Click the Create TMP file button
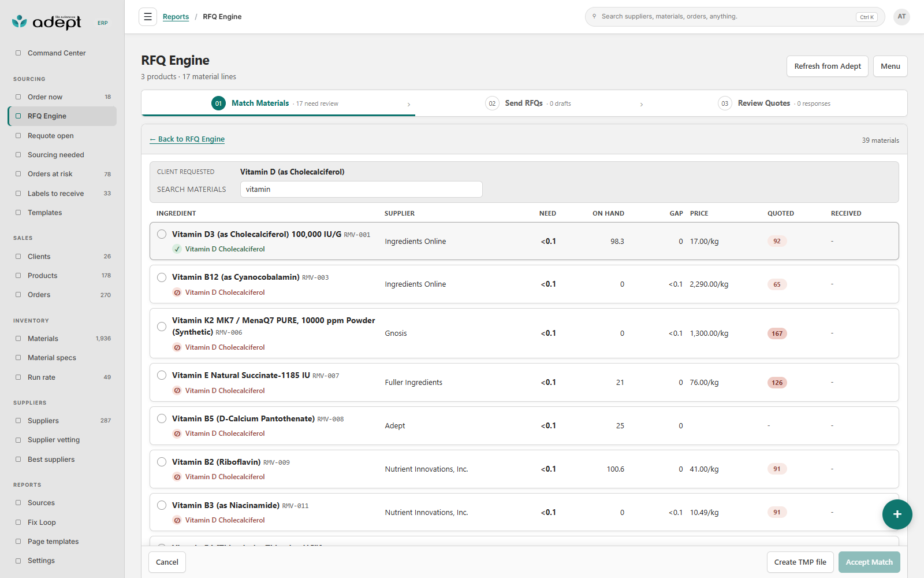The height and width of the screenshot is (578, 924). click(x=800, y=562)
